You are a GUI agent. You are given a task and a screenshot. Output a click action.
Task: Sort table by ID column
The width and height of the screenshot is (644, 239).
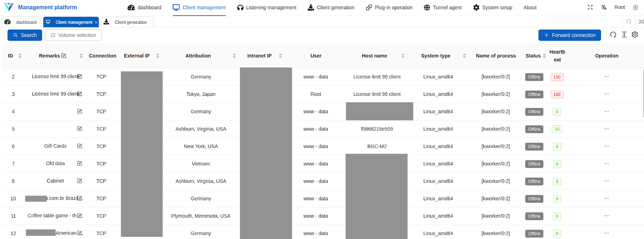point(20,56)
